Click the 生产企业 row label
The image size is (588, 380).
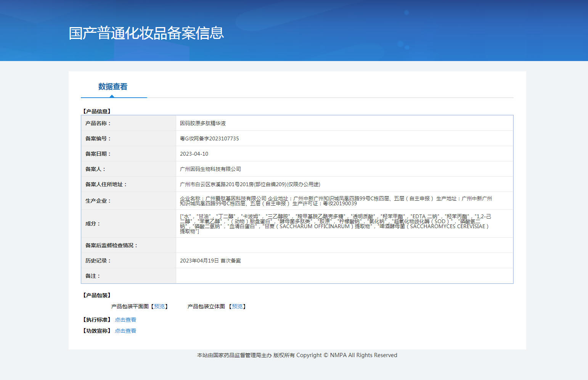pyautogui.click(x=98, y=201)
